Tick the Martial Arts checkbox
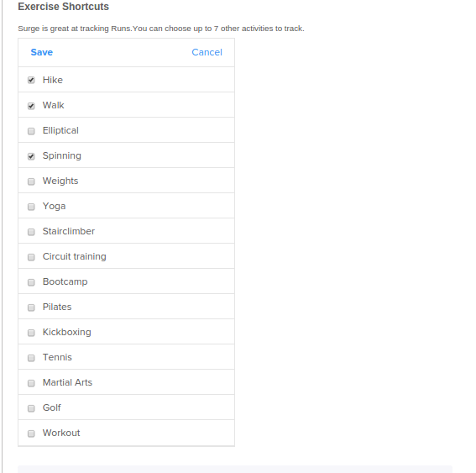 coord(31,383)
